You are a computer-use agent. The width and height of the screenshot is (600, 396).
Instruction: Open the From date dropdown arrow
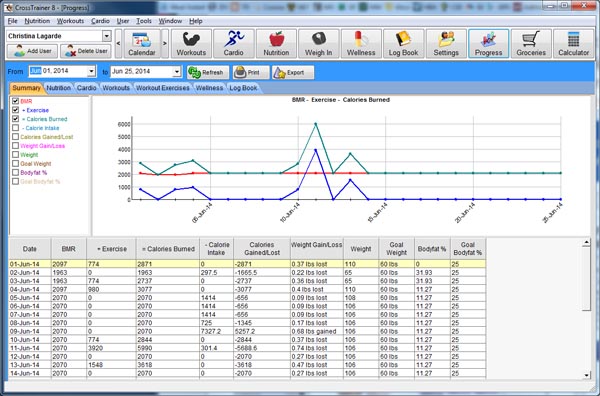pyautogui.click(x=91, y=72)
